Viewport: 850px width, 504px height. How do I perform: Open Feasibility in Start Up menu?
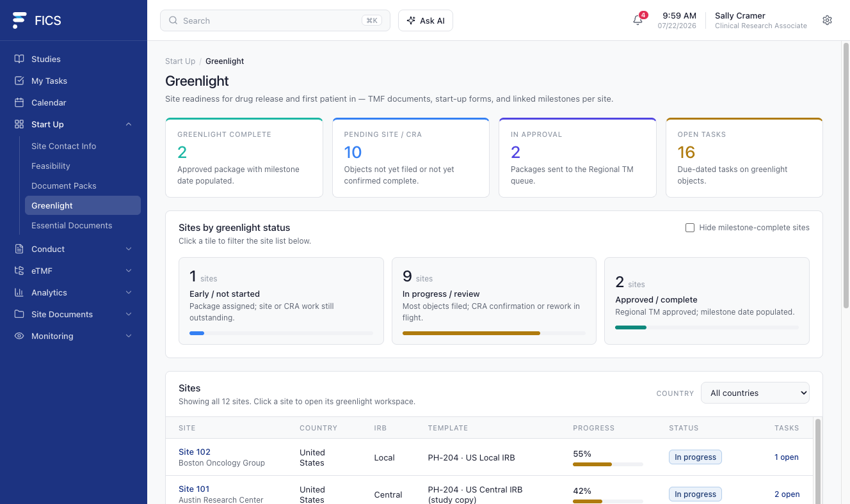(83, 166)
